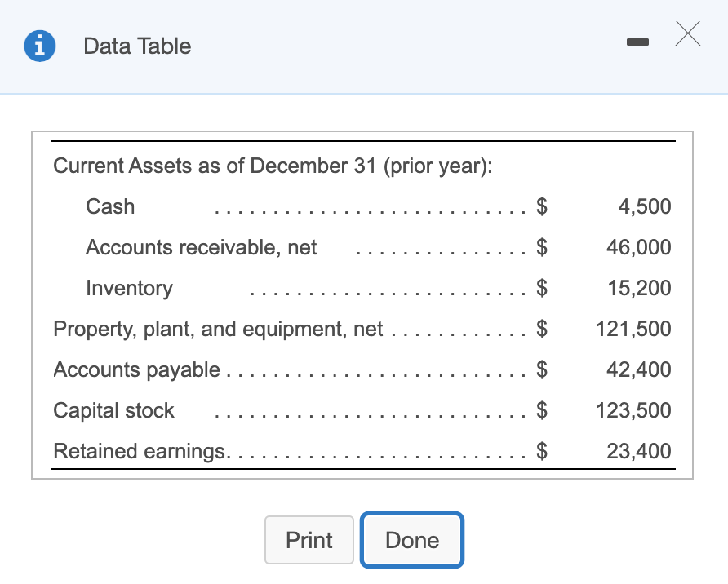The width and height of the screenshot is (728, 584).
Task: Click the 123,500 value
Action: click(x=634, y=410)
